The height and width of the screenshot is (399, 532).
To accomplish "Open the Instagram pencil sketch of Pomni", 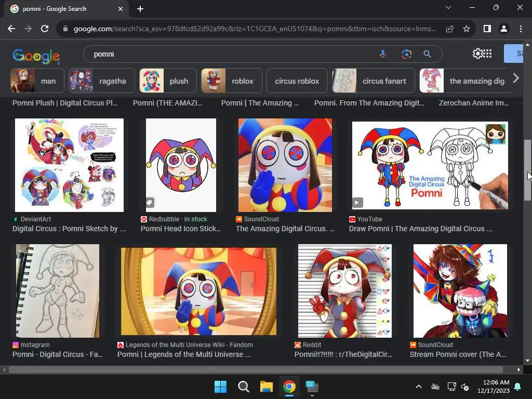I will pyautogui.click(x=58, y=291).
